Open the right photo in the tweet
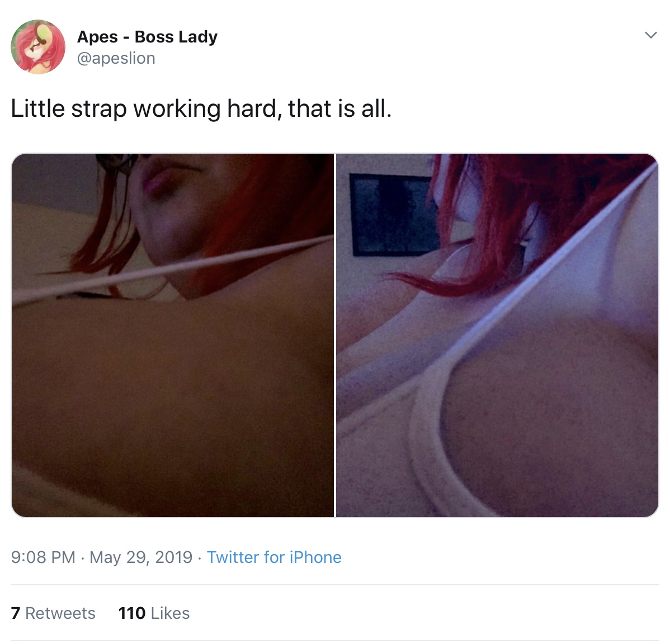The image size is (670, 644). 497,335
